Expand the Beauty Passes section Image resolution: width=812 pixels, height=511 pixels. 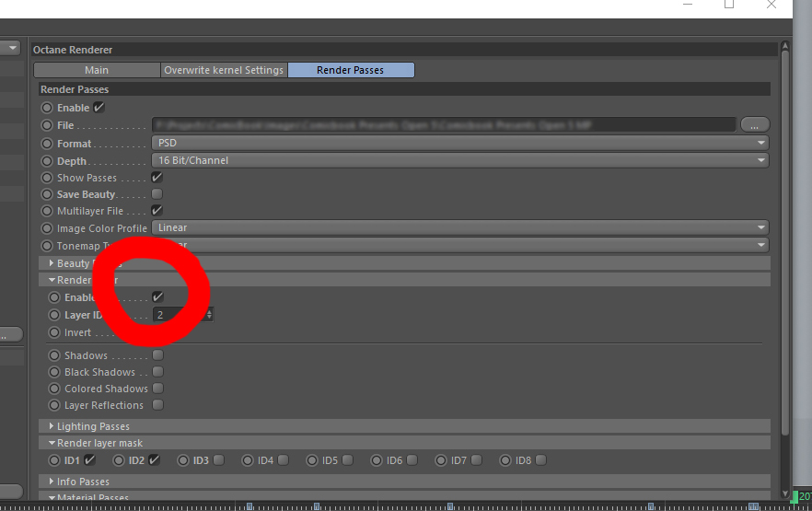click(x=52, y=263)
